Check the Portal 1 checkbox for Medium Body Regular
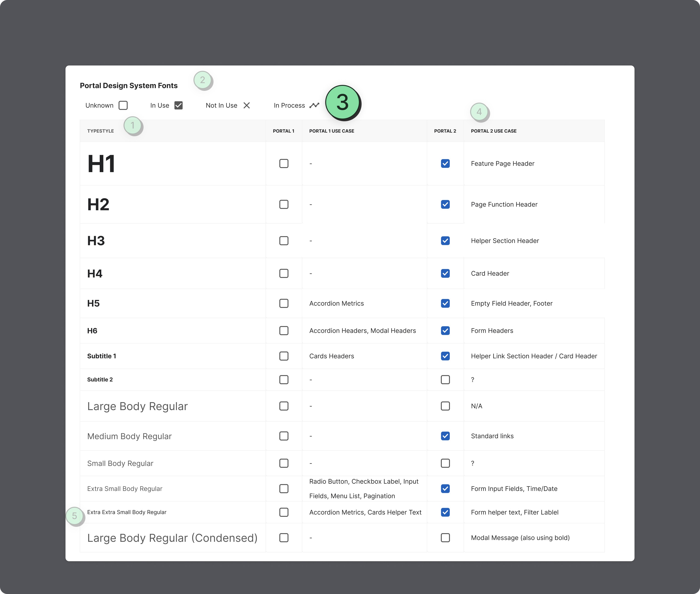700x594 pixels. pos(284,436)
